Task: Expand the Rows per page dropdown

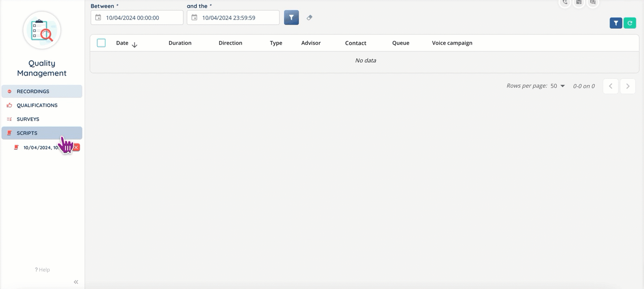Action: click(x=558, y=86)
